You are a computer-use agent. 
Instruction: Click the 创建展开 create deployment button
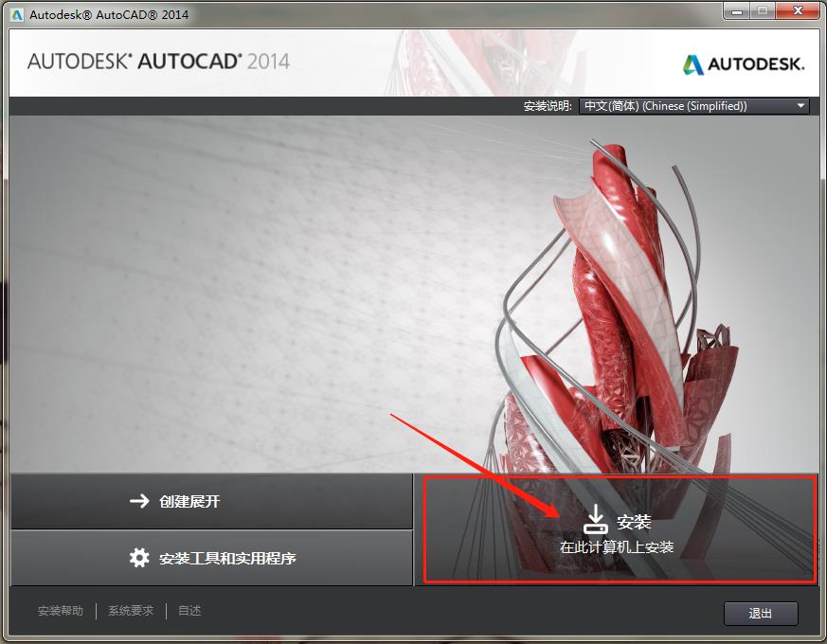[211, 501]
